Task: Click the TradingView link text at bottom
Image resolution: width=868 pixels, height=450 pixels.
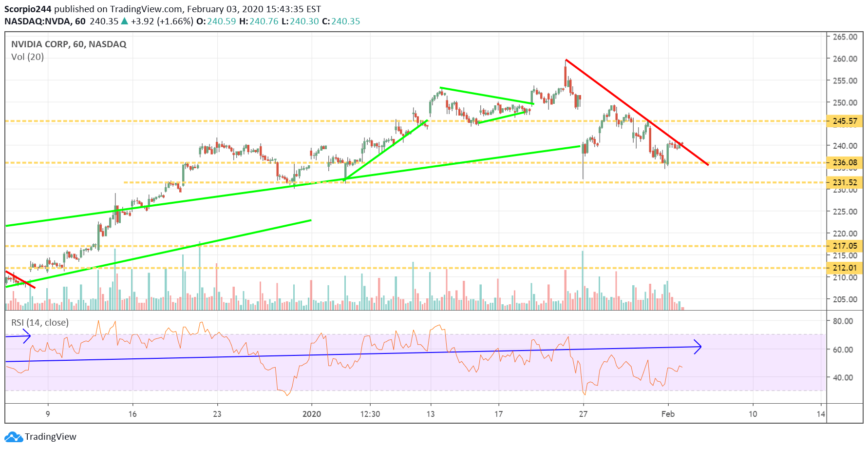Action: click(51, 437)
